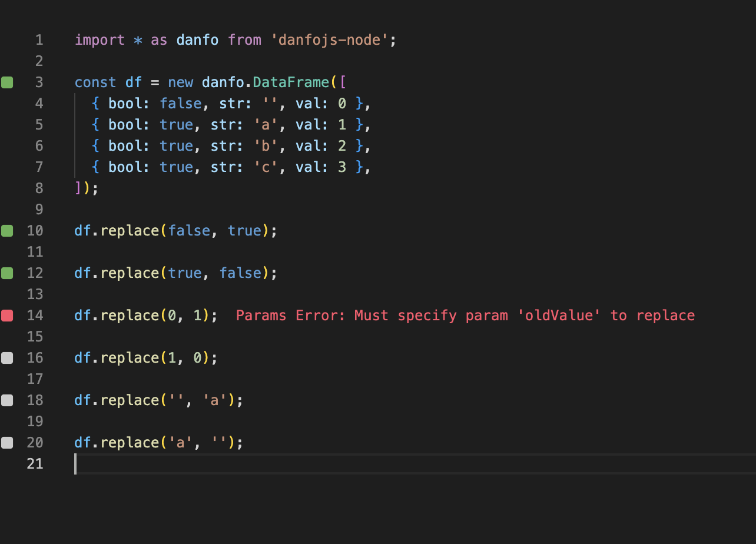
Task: Click the green gutter marker on line 3
Action: pos(7,82)
